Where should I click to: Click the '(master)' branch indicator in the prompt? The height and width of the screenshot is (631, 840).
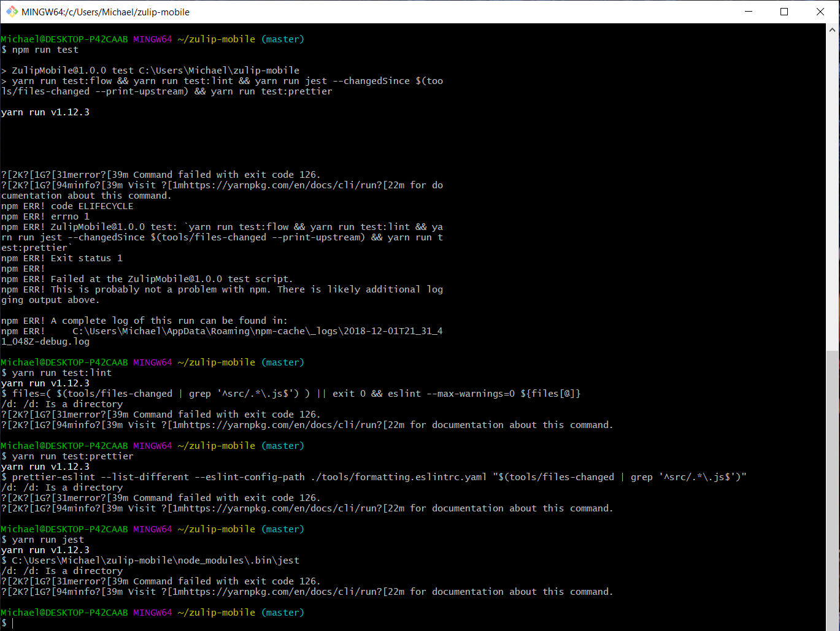(282, 39)
